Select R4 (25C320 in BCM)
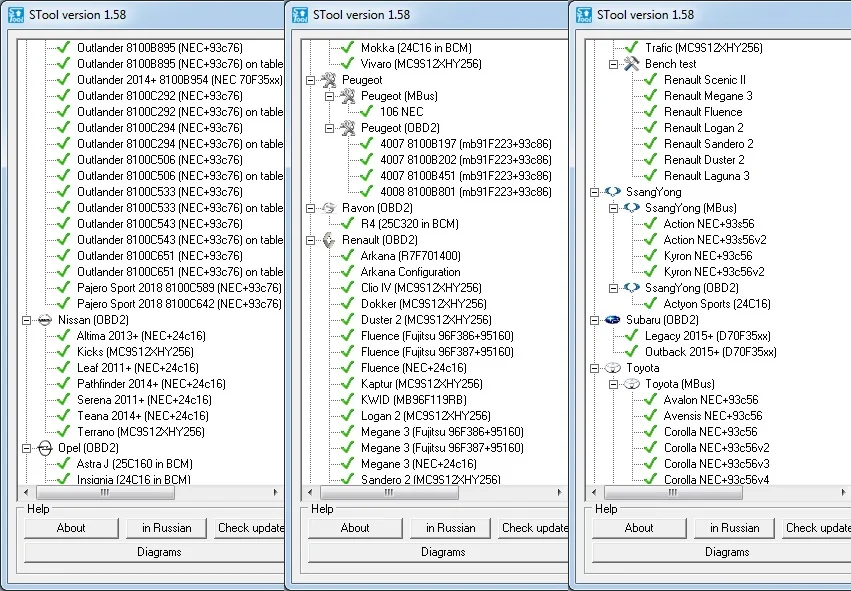 click(409, 224)
